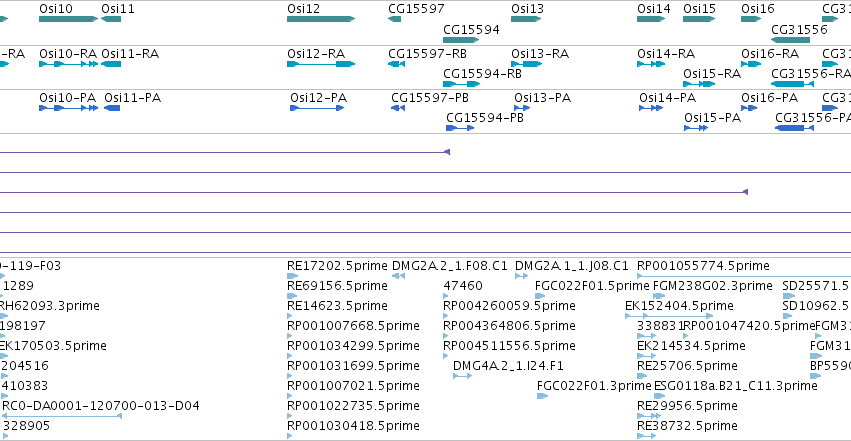Image resolution: width=851 pixels, height=441 pixels.
Task: Select EST label EK152404.5prime
Action: click(679, 306)
